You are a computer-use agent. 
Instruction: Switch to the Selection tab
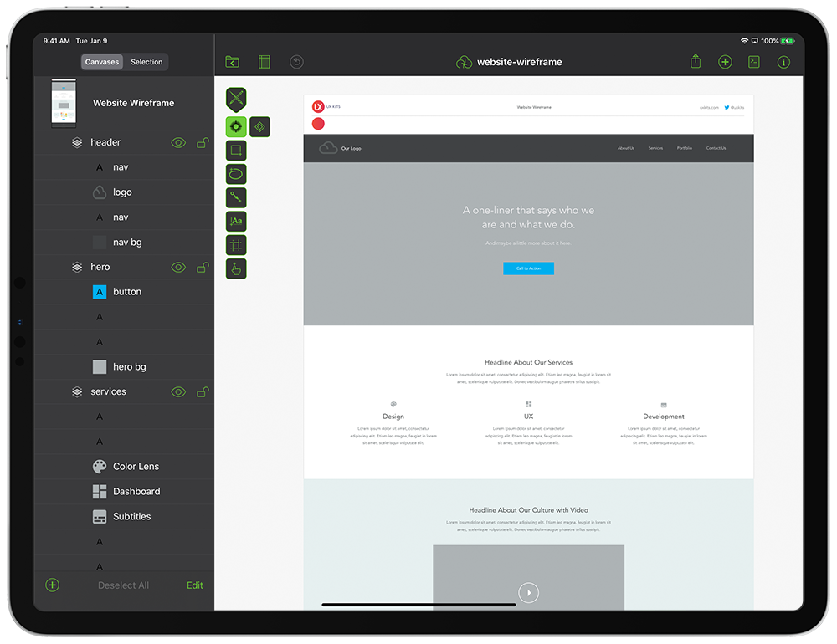click(146, 61)
